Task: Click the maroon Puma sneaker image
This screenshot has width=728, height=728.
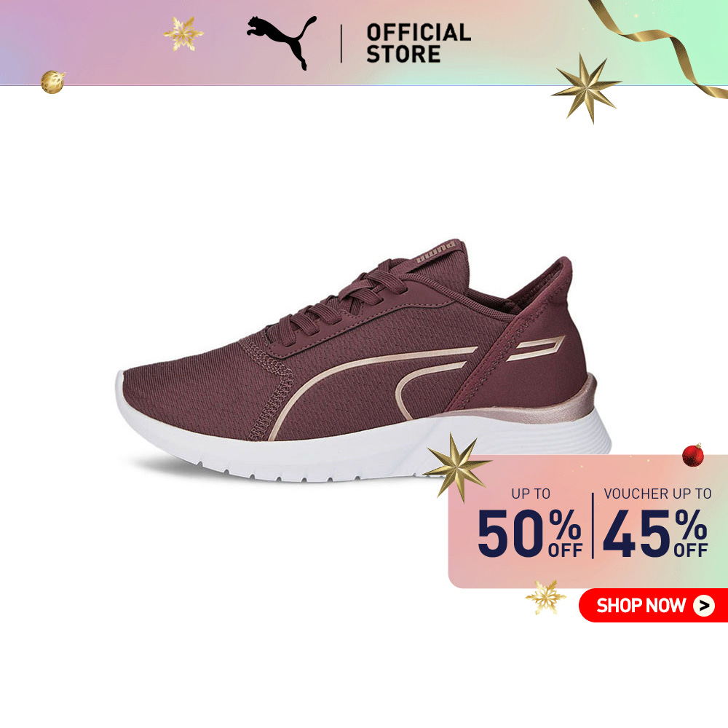Action: click(363, 361)
